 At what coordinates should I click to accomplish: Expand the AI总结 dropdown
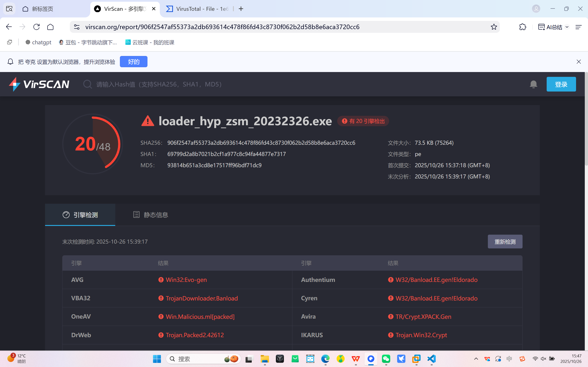point(567,27)
